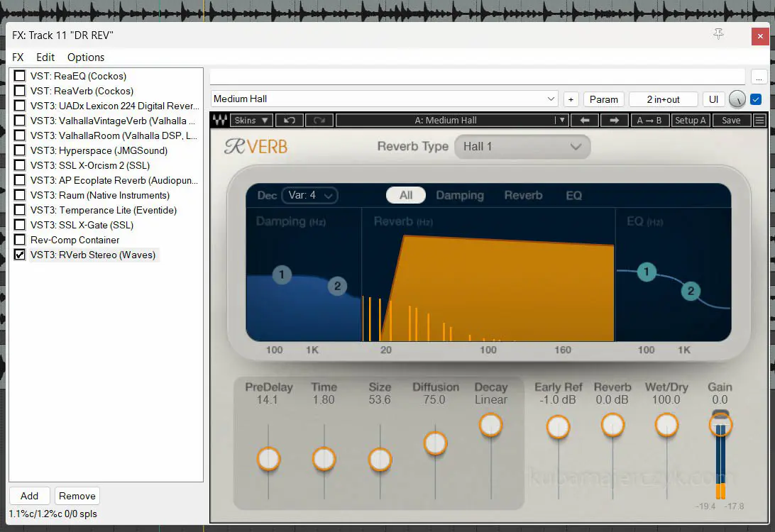Disable the RVerb Stereo (Waves) checkbox
The height and width of the screenshot is (532, 775).
pos(20,255)
